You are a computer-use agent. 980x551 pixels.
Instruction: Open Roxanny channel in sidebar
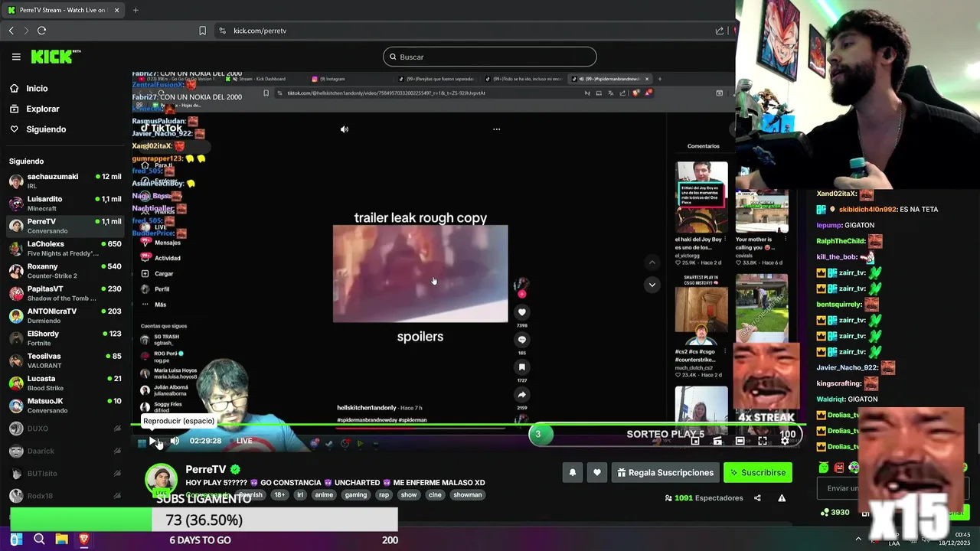65,271
